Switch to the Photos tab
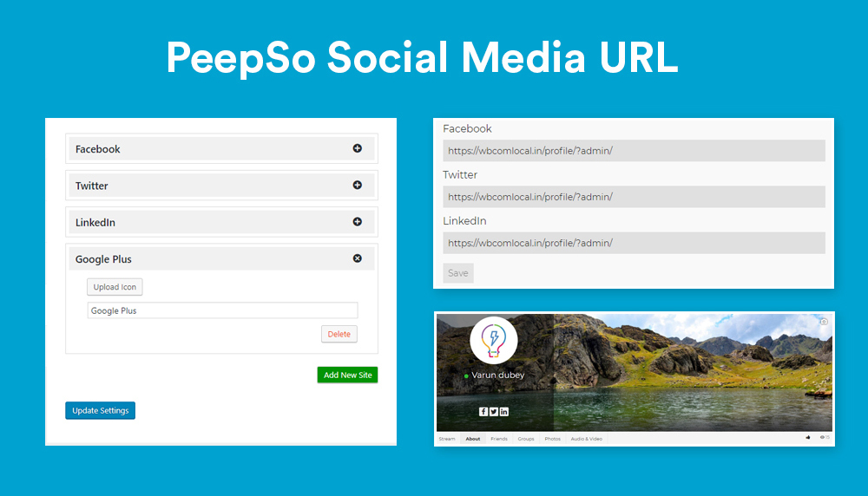 coord(552,439)
